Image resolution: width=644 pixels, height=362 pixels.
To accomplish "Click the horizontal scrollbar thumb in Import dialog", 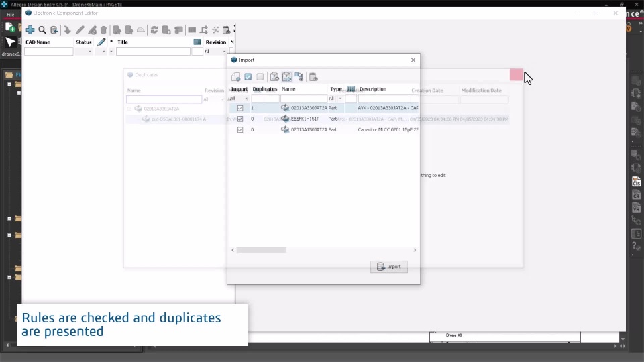I will pyautogui.click(x=261, y=250).
